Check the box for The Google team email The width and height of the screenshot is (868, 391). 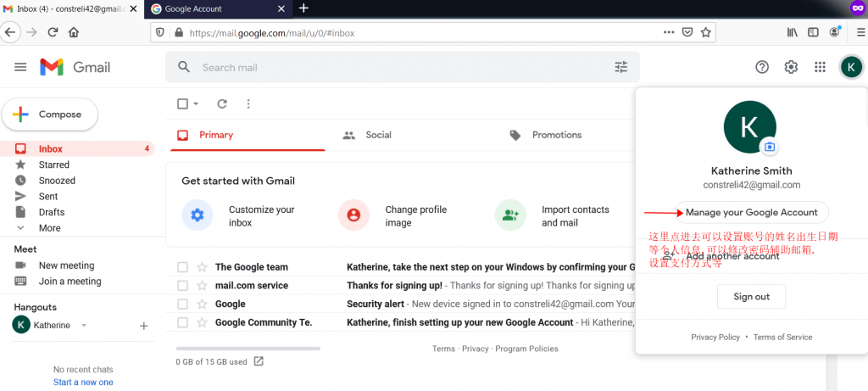(183, 267)
